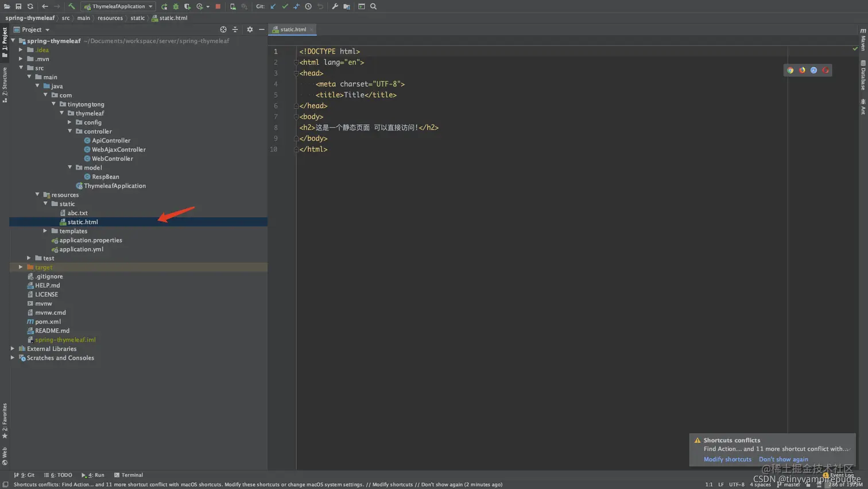
Task: Run with coverage shield icon
Action: 187,6
